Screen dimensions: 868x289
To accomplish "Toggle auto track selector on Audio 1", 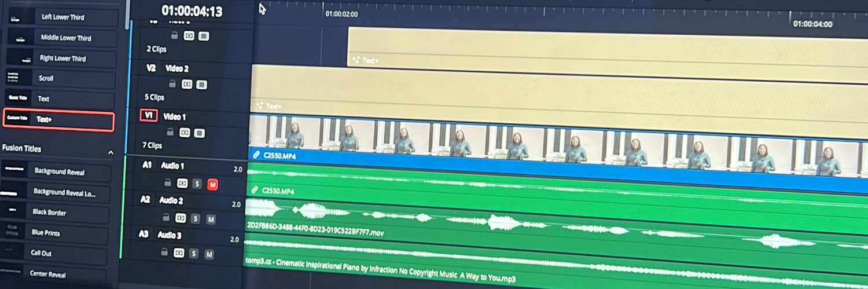I will [x=182, y=184].
